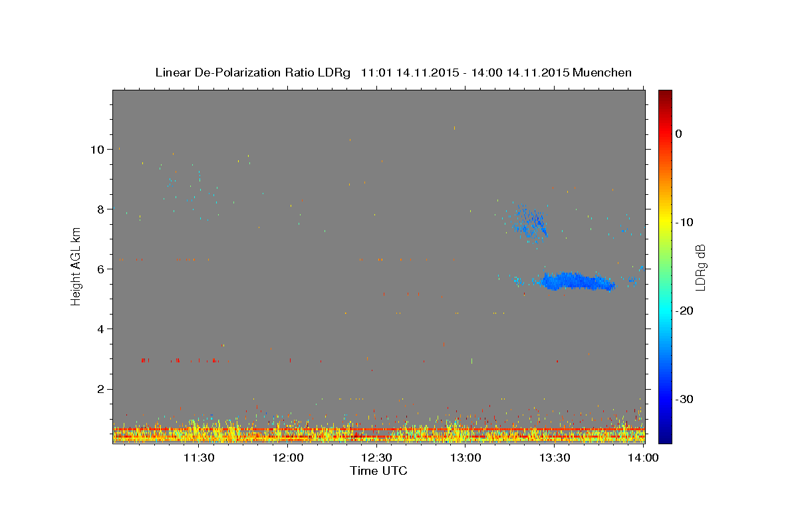Click the 'Muenchen' location label in title
The height and width of the screenshot is (532, 798).
(x=602, y=72)
